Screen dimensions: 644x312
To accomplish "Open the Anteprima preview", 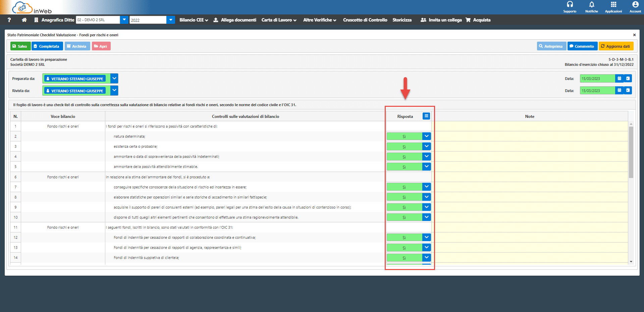I will tap(551, 46).
